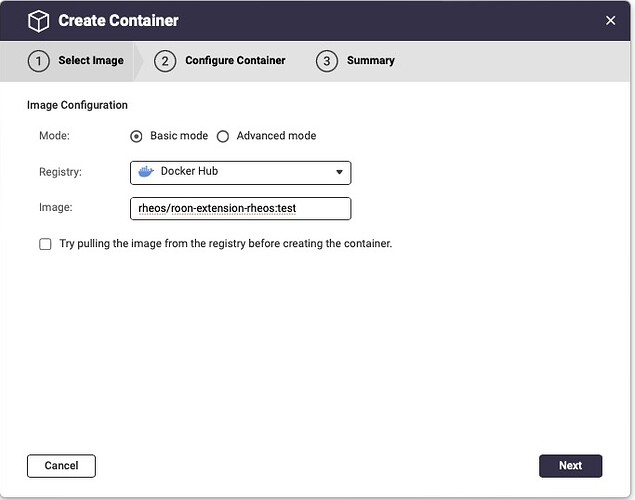This screenshot has width=635, height=500.
Task: Click the Docker whale icon in Registry field
Action: pyautogui.click(x=146, y=172)
